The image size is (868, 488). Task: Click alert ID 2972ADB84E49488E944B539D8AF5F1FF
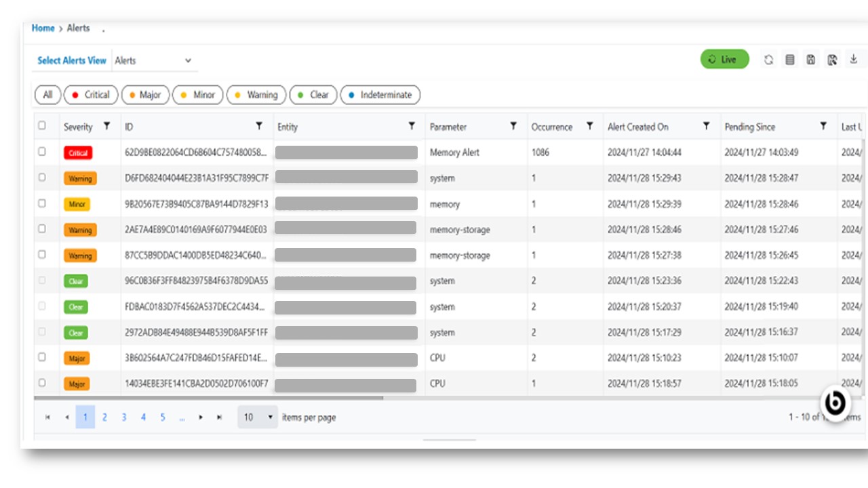(197, 333)
